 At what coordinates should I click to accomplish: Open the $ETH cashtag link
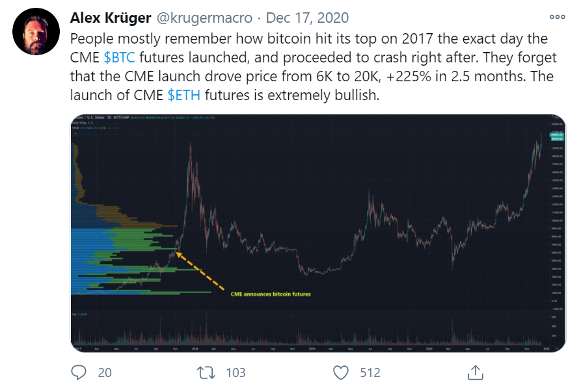pyautogui.click(x=184, y=95)
